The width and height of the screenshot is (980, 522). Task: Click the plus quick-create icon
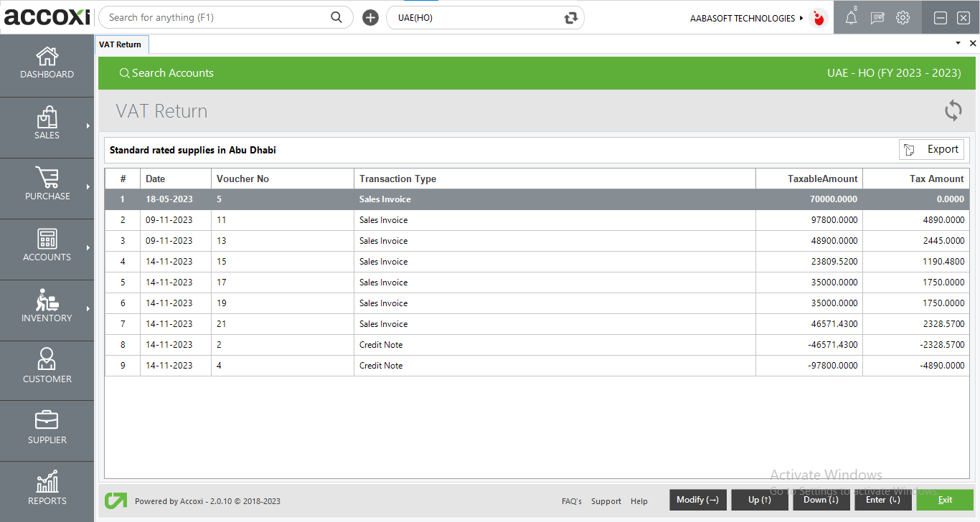(370, 16)
